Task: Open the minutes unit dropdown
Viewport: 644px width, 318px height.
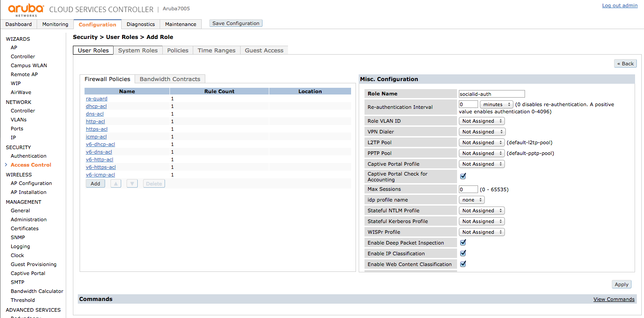Action: [496, 104]
